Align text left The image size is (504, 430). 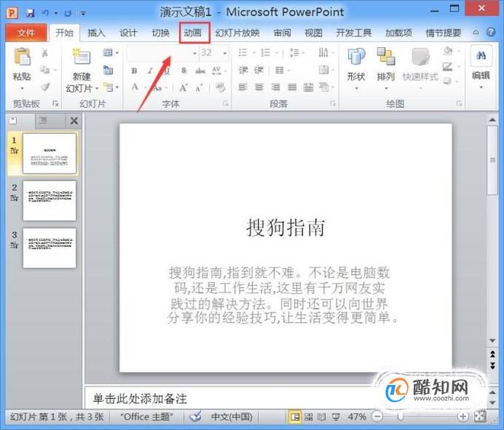coord(243,87)
